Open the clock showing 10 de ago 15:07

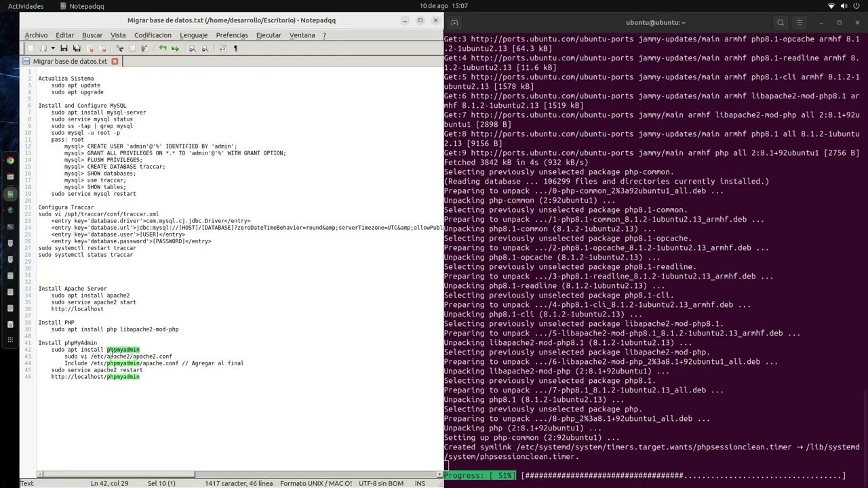443,6
